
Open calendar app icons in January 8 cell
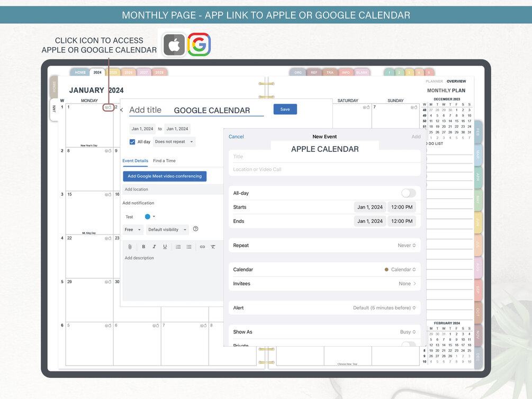108,151
